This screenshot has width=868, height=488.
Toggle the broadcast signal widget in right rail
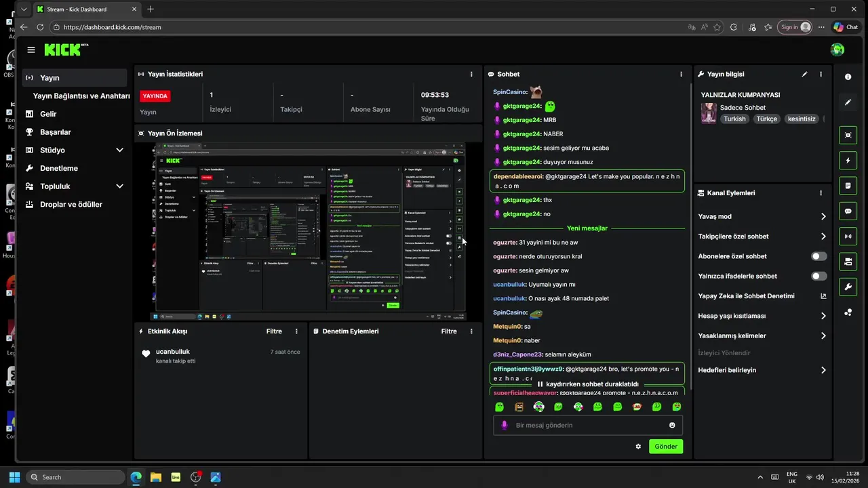[x=848, y=237]
